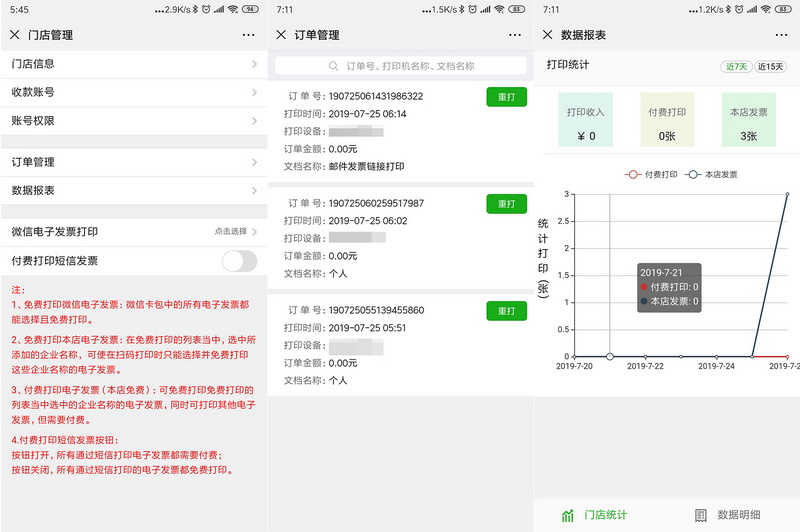The width and height of the screenshot is (800, 532).
Task: Click the 付费打印 stat card
Action: (667, 120)
